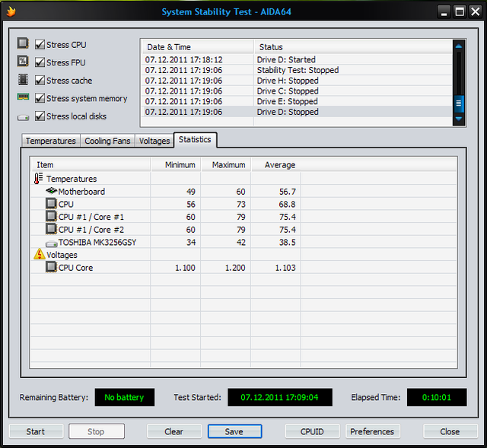Sort by the Maximum column header
Screen dimensions: 487x448
pos(228,165)
